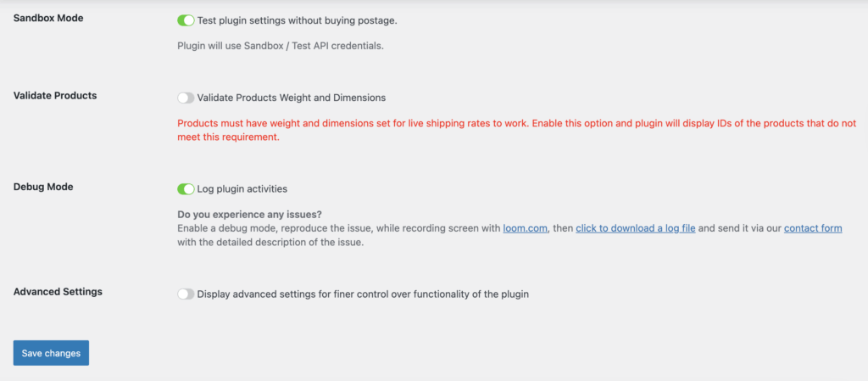Click the Sandbox Mode section heading
The image size is (868, 381).
[x=48, y=18]
